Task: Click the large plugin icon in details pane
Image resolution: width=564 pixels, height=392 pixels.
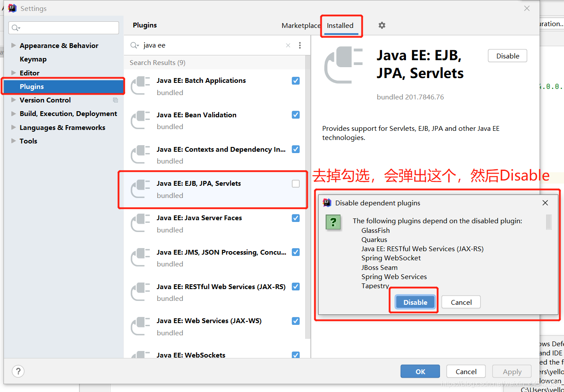Action: click(344, 65)
